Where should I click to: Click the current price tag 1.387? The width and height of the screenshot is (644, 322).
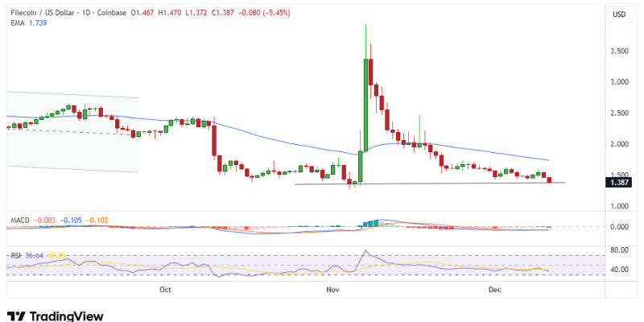tap(620, 183)
